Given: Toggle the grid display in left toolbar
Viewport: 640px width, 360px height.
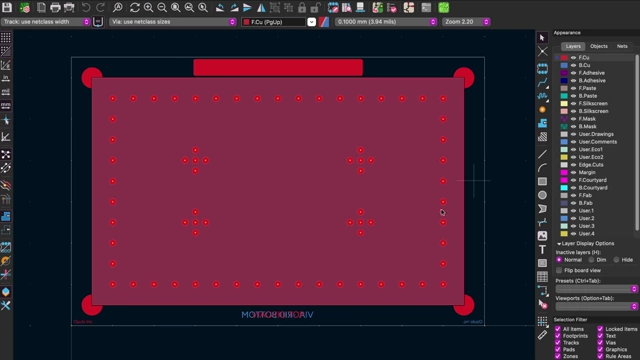Looking at the screenshot, I should (x=6, y=38).
